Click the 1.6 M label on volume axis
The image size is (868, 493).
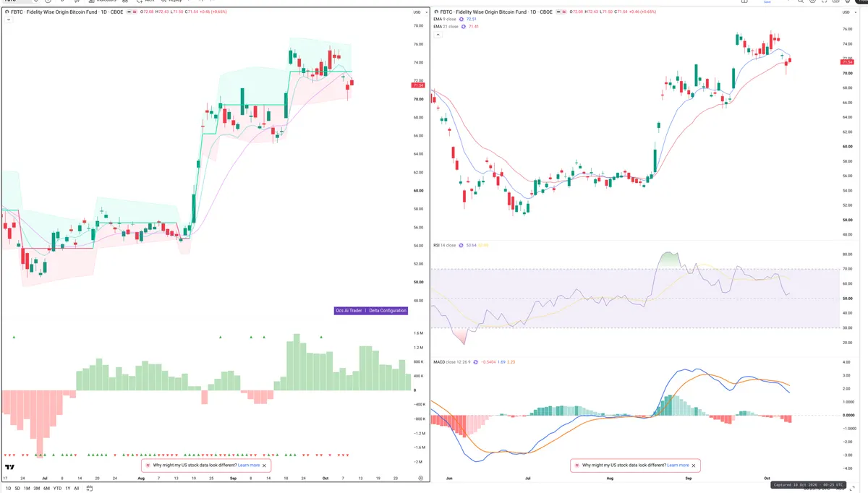tap(418, 333)
